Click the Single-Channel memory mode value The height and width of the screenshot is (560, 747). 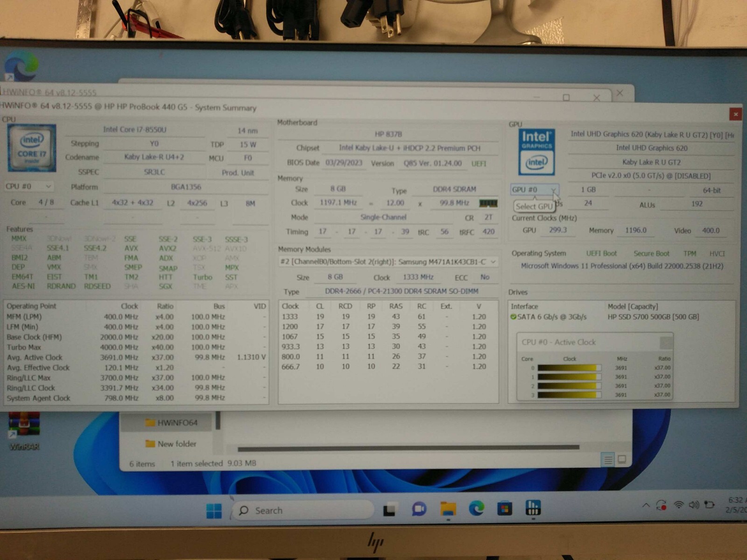pyautogui.click(x=383, y=217)
